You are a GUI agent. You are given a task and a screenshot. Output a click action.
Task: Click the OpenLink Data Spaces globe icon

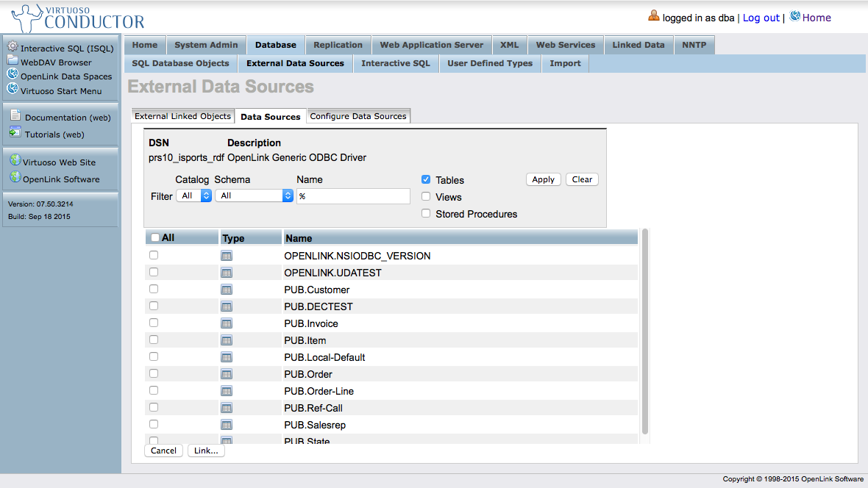point(13,75)
